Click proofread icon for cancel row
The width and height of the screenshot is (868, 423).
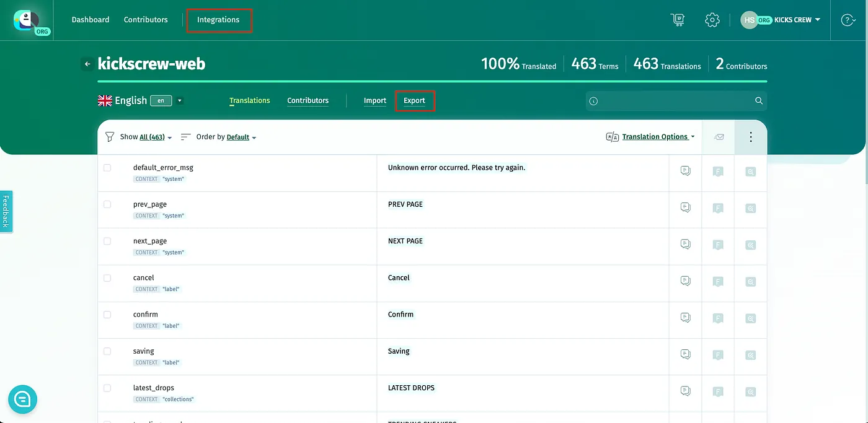751,282
